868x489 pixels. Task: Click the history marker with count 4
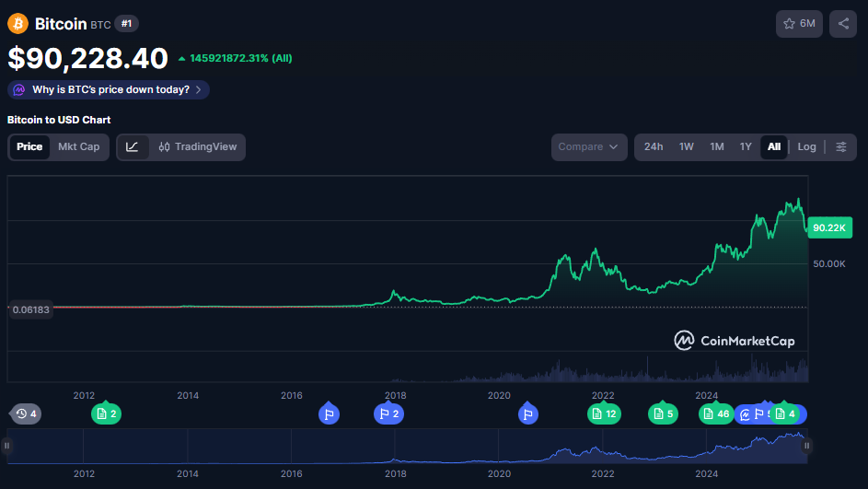point(26,413)
